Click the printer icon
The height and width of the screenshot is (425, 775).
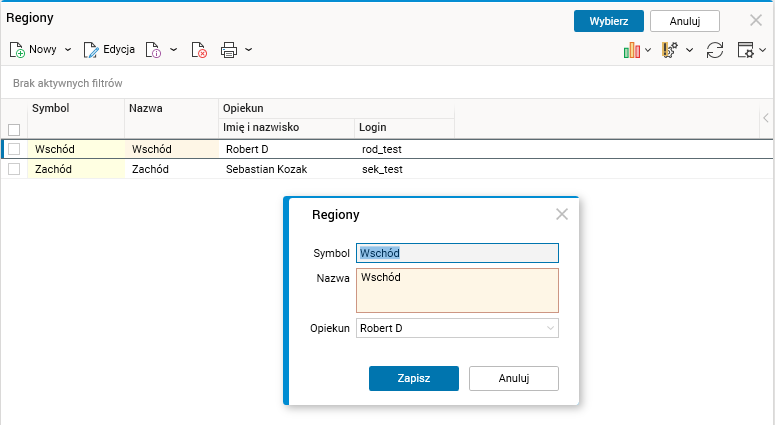229,49
